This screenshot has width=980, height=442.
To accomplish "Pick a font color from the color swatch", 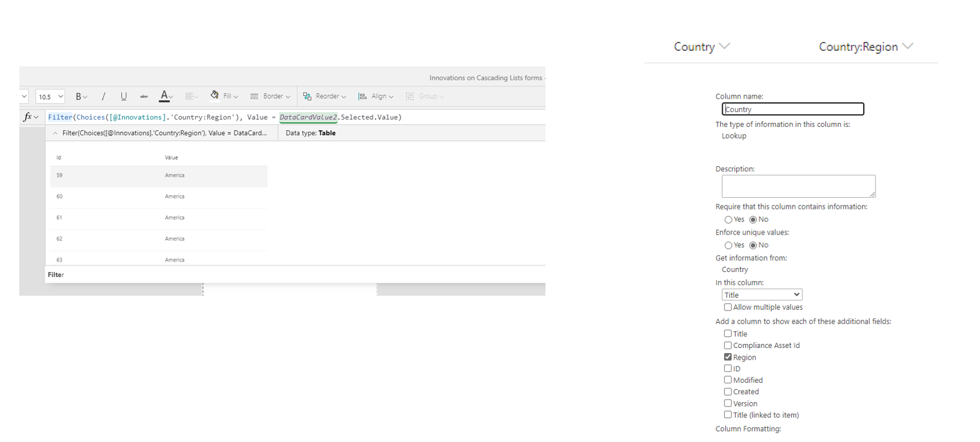I will (x=164, y=98).
